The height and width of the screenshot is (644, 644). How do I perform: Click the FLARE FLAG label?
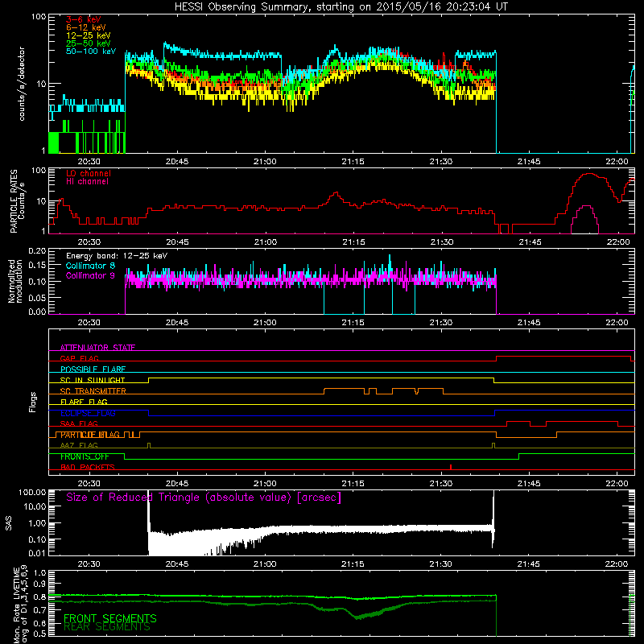[84, 402]
